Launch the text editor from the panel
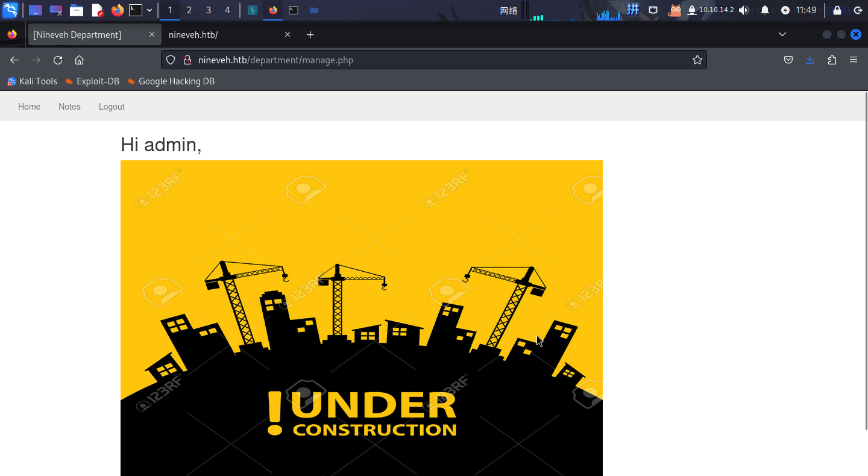 point(97,10)
